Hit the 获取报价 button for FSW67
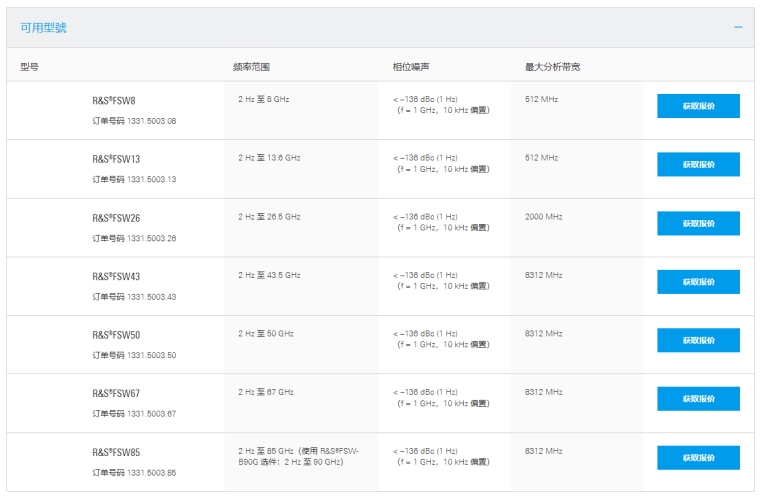 [x=698, y=399]
